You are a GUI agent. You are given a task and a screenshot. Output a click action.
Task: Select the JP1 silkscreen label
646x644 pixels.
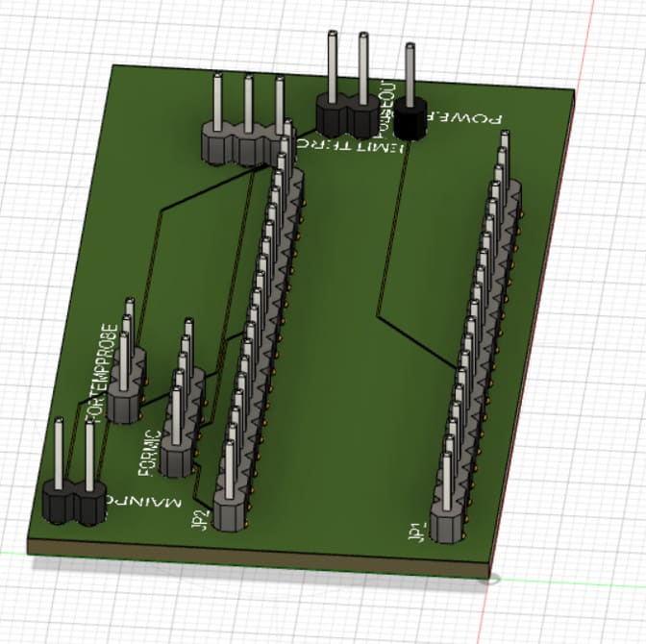[x=417, y=532]
